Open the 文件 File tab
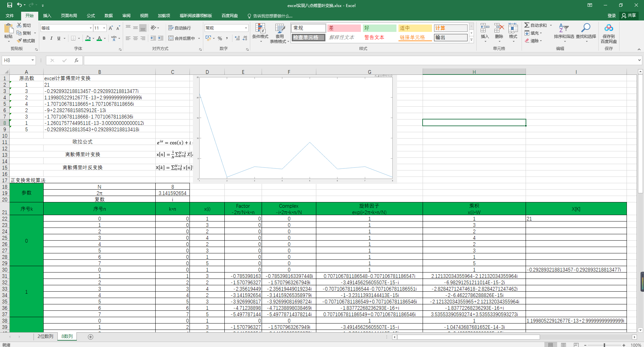This screenshot has width=644, height=347. [x=10, y=16]
